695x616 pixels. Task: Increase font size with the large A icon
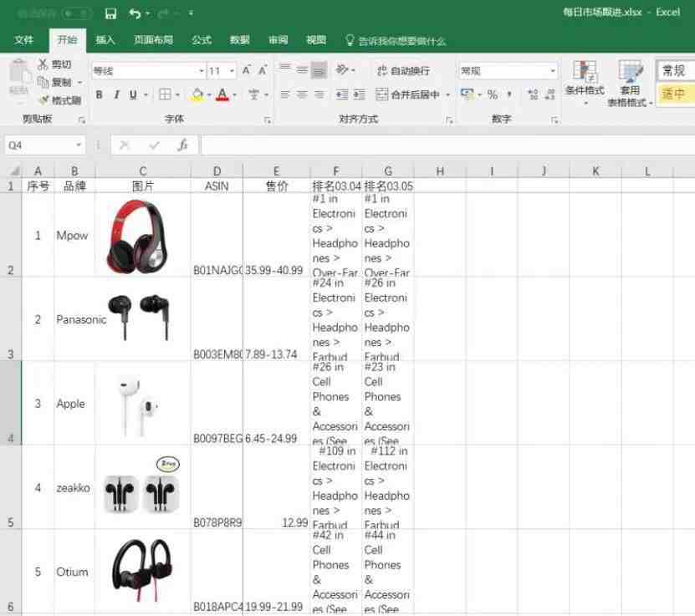247,70
